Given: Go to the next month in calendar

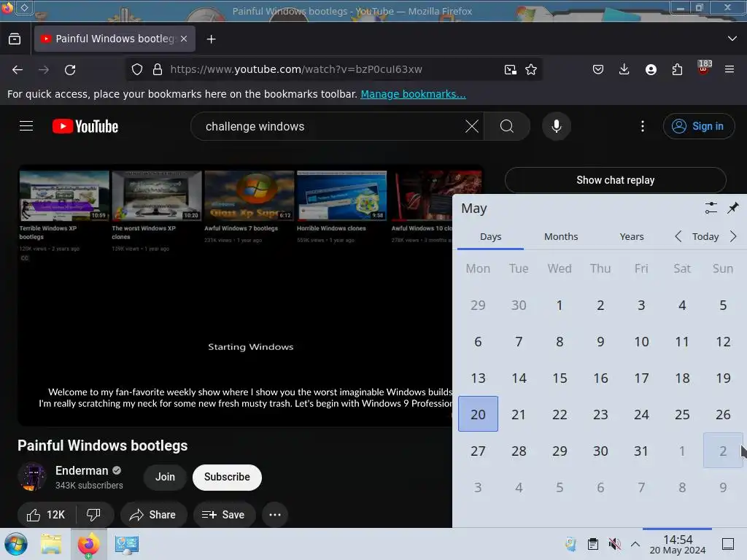Looking at the screenshot, I should (732, 236).
